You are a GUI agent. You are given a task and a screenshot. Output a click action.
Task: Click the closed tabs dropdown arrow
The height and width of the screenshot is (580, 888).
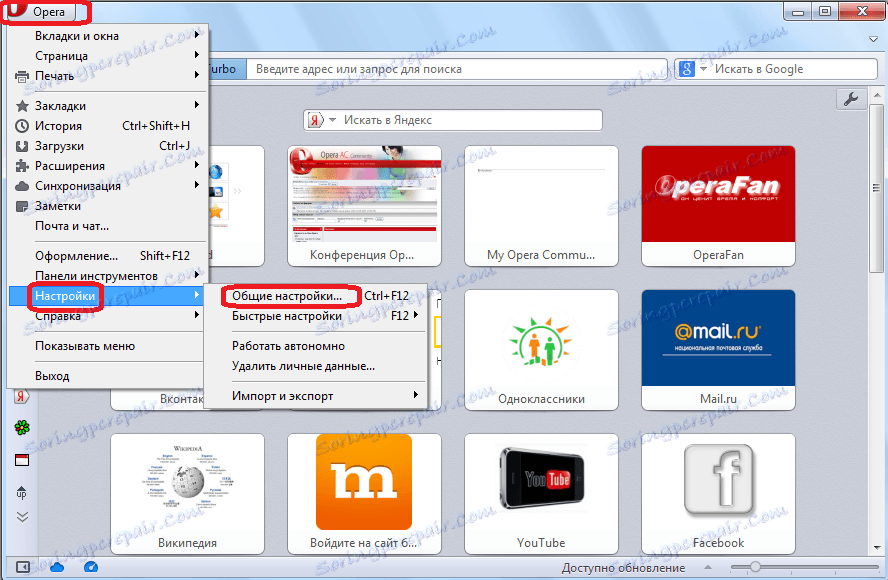(x=873, y=39)
